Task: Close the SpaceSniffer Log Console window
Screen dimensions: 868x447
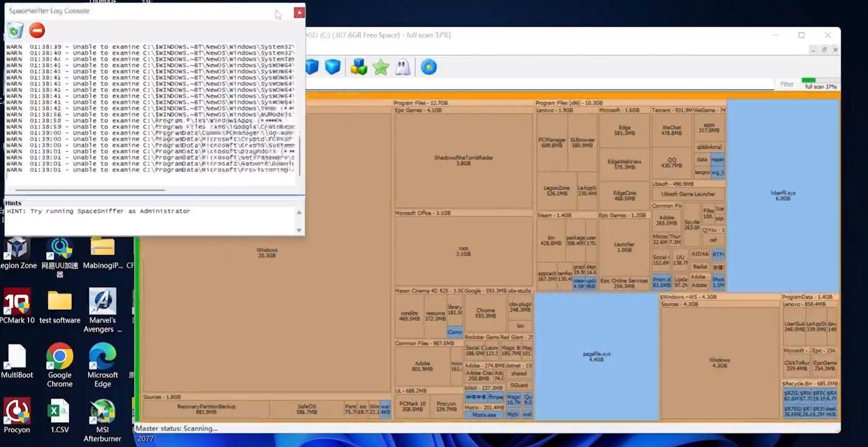Action: click(x=299, y=12)
